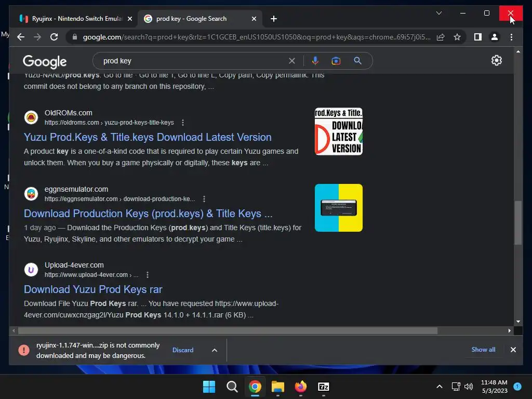Screen dimensions: 532x399
Task: Open File Explorer from the taskbar
Action: point(278,387)
